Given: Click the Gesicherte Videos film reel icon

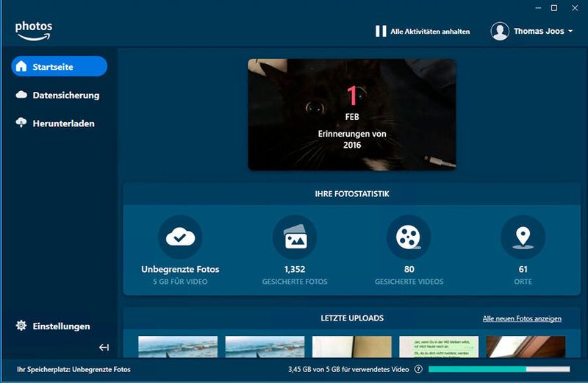Looking at the screenshot, I should (x=409, y=237).
